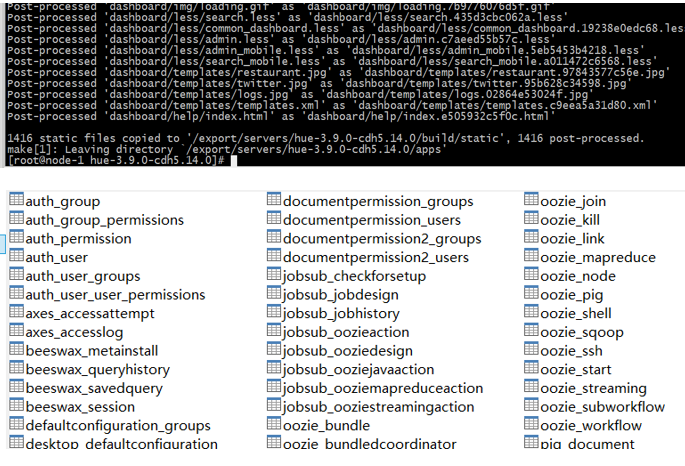Click the terminal line about dashboard/templates/logs.jpg
Viewport: 685px width, 466px height.
click(x=300, y=94)
